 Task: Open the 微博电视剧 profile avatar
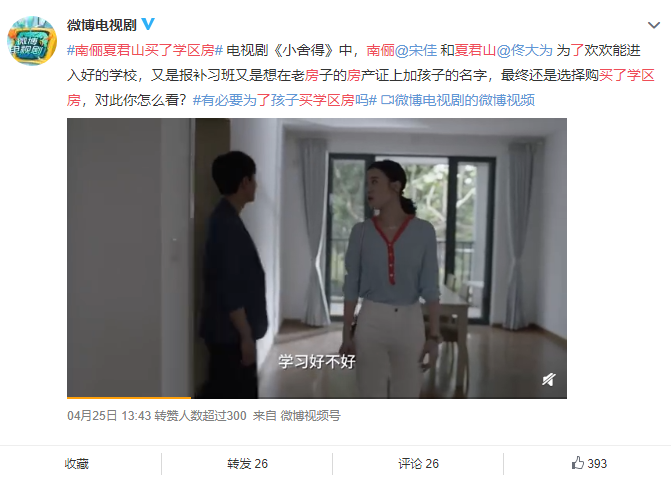[x=32, y=41]
